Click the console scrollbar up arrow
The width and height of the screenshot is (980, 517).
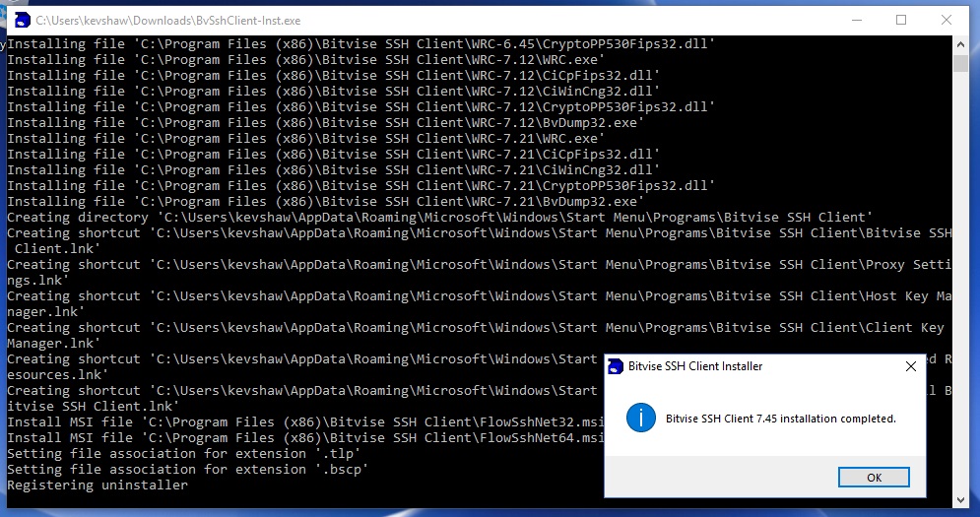coord(960,44)
